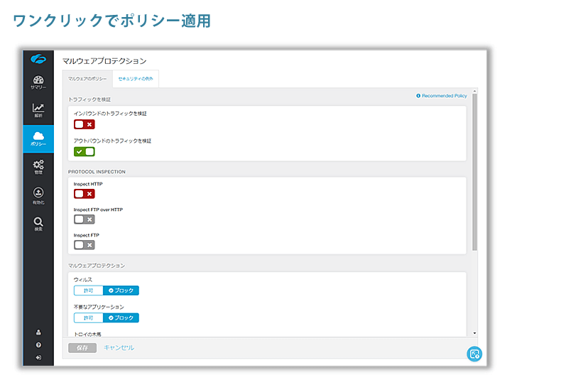Image resolution: width=588 pixels, height=392 pixels.
Task: Click the blue floating help widget icon
Action: coord(474,354)
